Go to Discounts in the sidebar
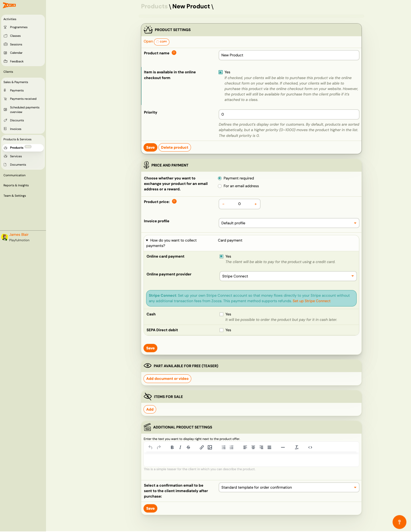Viewport: 411px width, 532px height. (x=17, y=120)
